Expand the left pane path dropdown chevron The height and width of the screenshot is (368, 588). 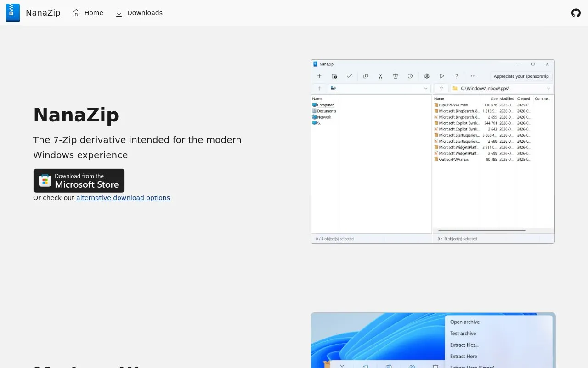point(426,88)
